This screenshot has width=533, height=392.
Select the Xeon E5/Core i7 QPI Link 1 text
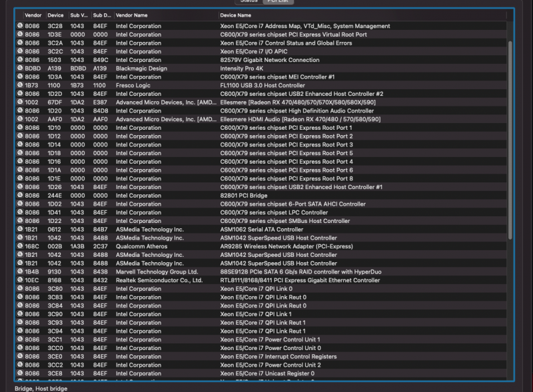pyautogui.click(x=256, y=314)
